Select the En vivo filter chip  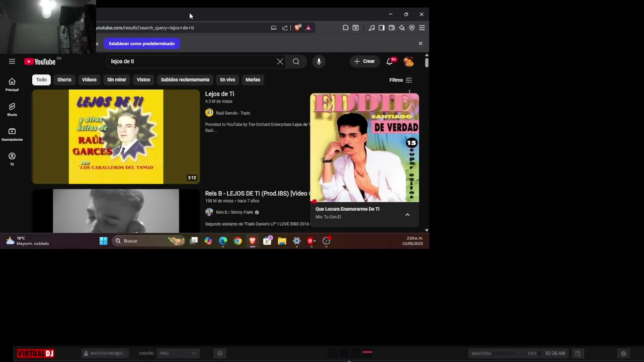(227, 79)
